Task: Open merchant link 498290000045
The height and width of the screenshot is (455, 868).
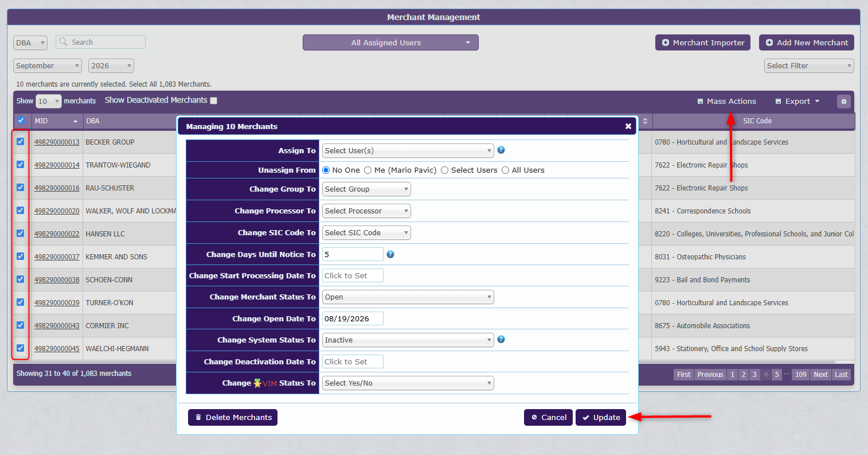Action: click(57, 349)
